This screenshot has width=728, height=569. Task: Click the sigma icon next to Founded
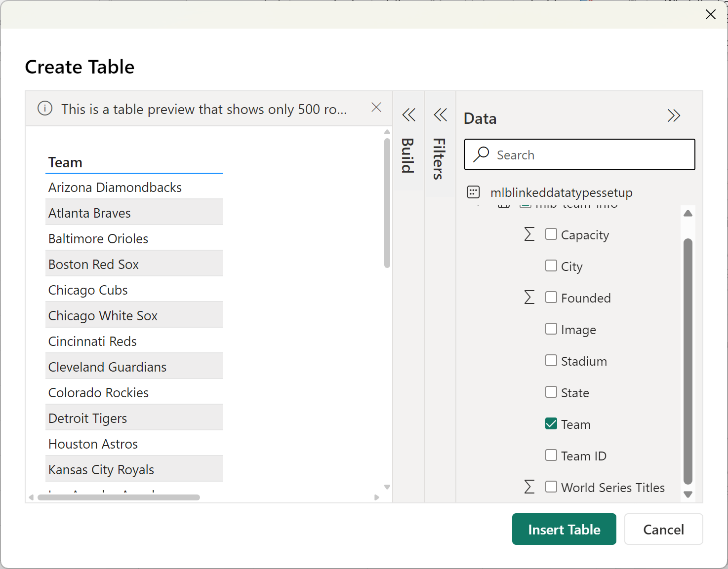point(529,297)
